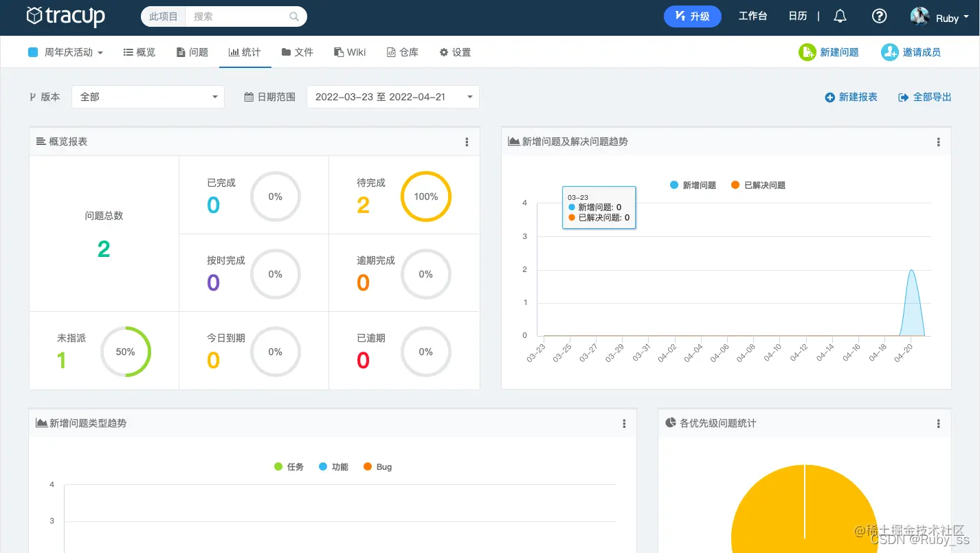Open the priority statistics kebab menu
Image resolution: width=980 pixels, height=553 pixels.
(x=938, y=424)
